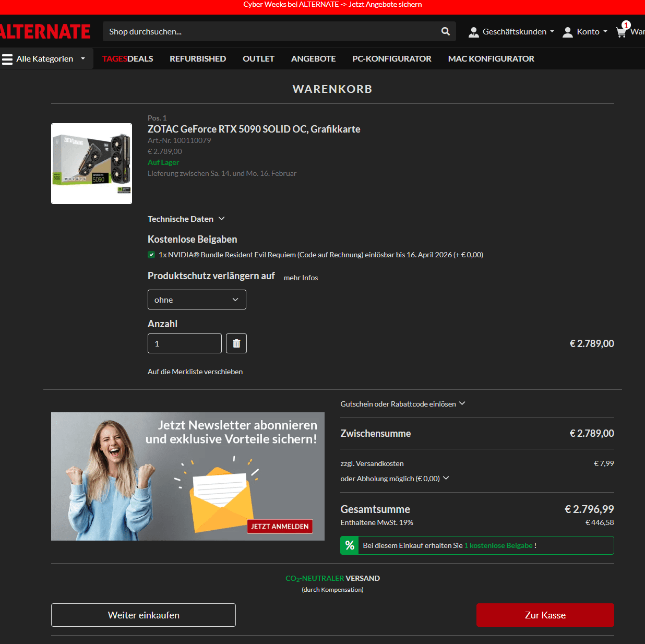The width and height of the screenshot is (645, 644).
Task: Click the green percent sign icon
Action: coord(350,545)
